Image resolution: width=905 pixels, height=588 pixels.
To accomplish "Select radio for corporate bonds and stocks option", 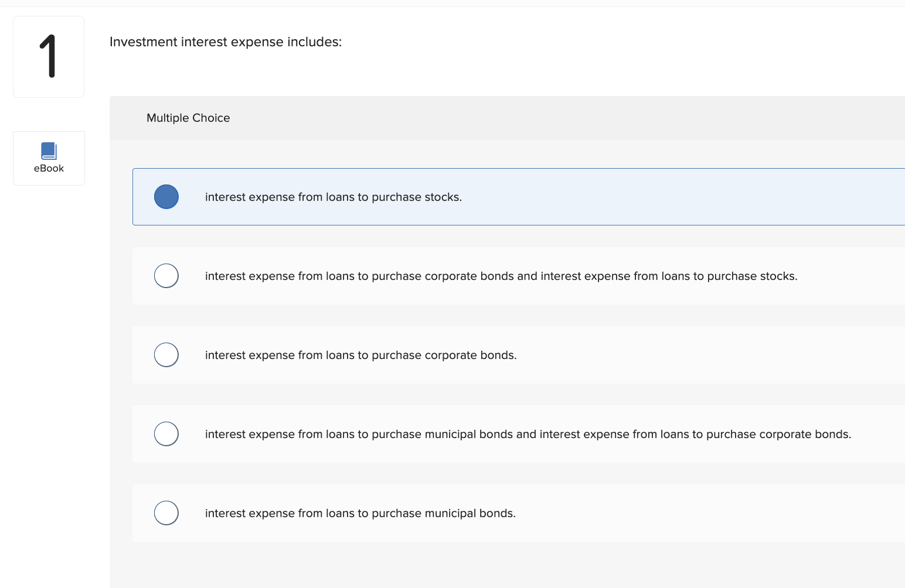I will [166, 276].
